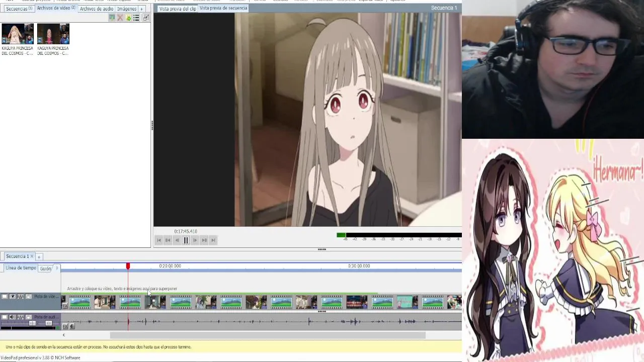Step one frame backward
Viewport: 644px width, 362px height.
pos(177,240)
